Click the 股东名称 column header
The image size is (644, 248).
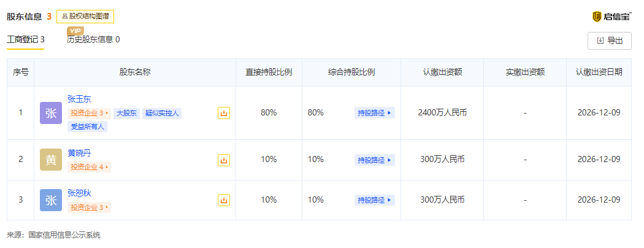click(135, 72)
